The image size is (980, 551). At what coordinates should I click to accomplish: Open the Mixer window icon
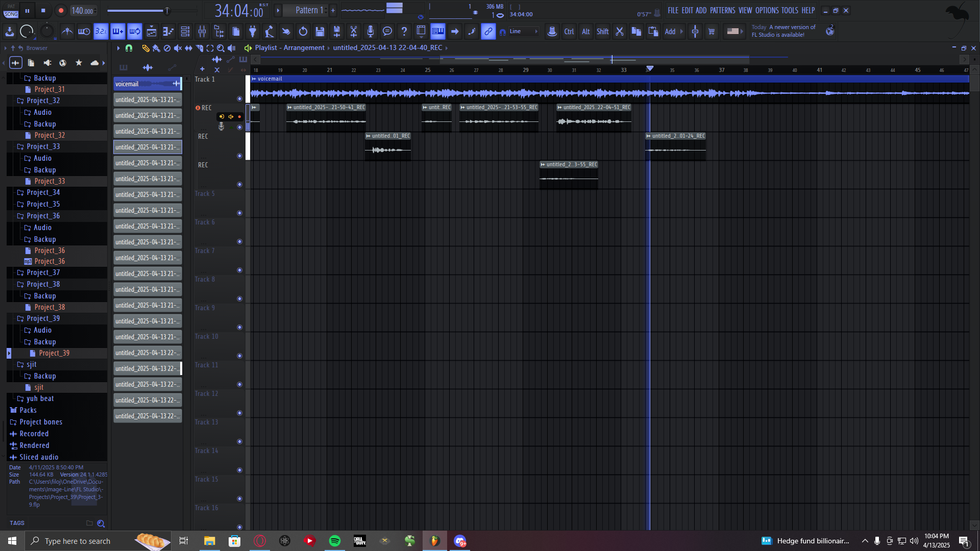[x=202, y=32]
